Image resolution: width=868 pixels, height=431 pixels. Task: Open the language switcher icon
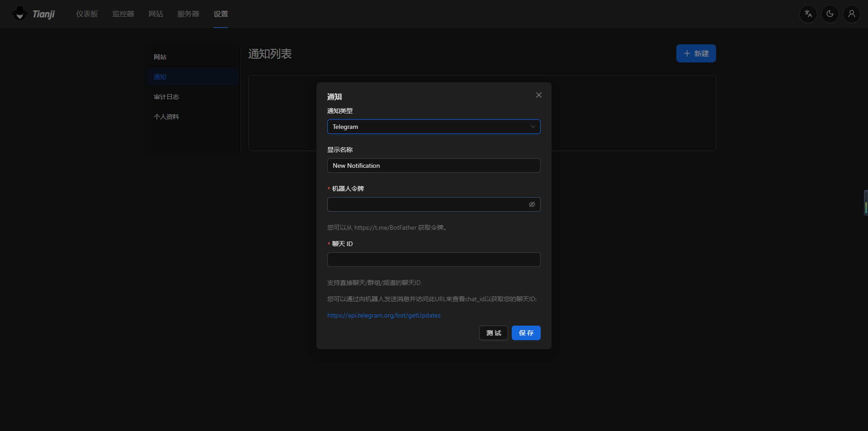point(808,14)
